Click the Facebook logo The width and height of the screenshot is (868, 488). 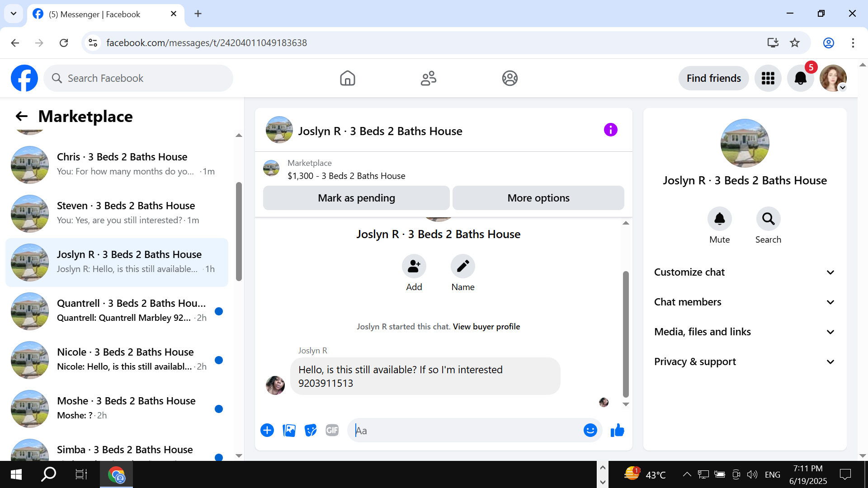pyautogui.click(x=24, y=78)
